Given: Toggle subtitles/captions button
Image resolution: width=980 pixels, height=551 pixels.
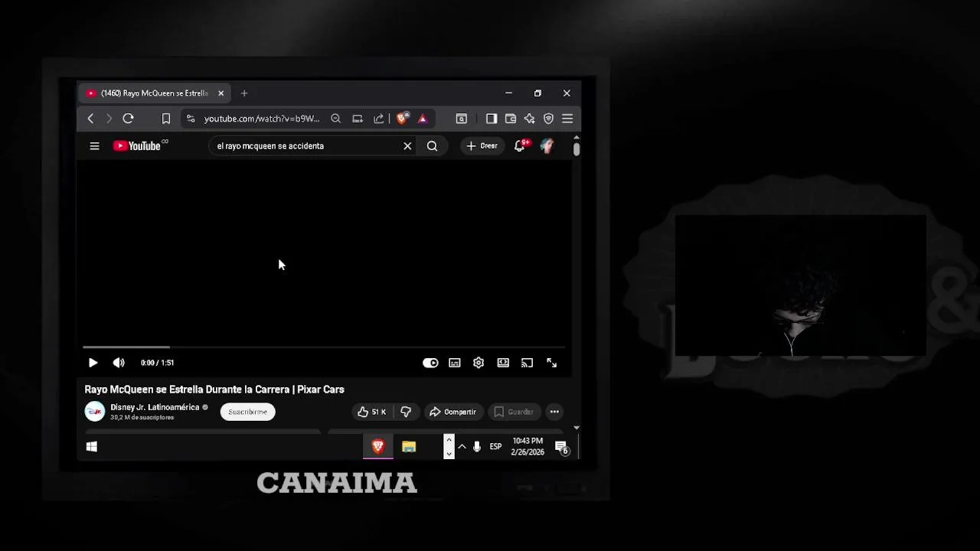Looking at the screenshot, I should pyautogui.click(x=455, y=363).
